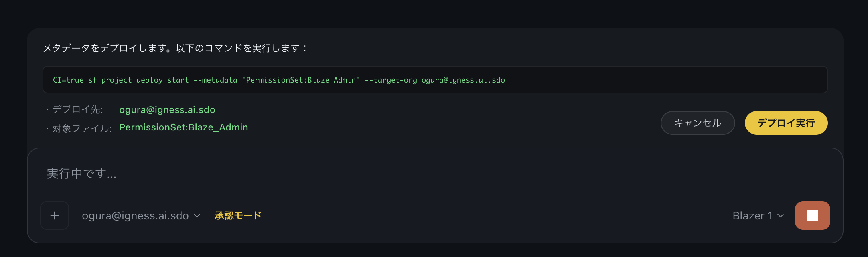Open the Blazer 1 chevron arrow

[x=781, y=216]
